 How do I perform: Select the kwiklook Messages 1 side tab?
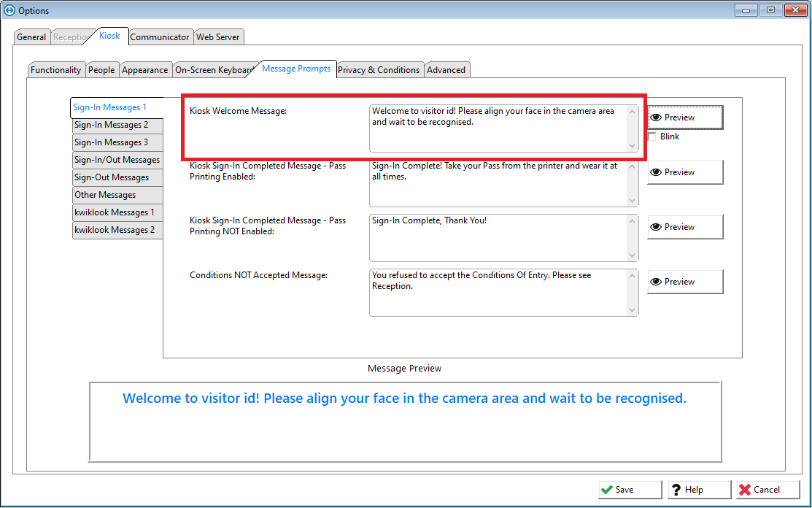pyautogui.click(x=115, y=212)
